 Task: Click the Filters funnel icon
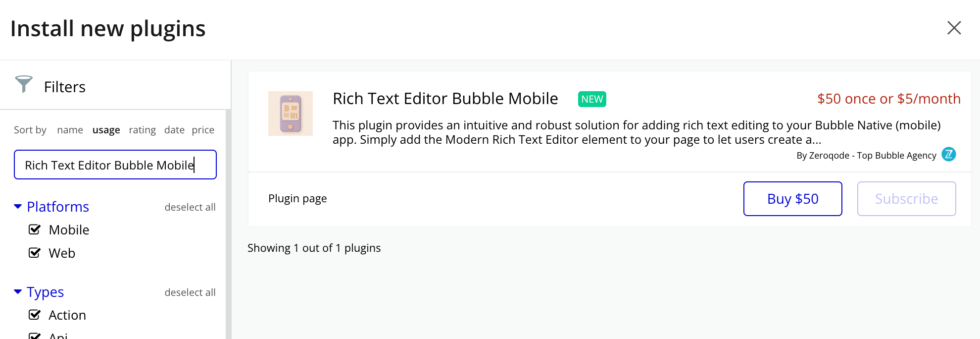pos(23,84)
